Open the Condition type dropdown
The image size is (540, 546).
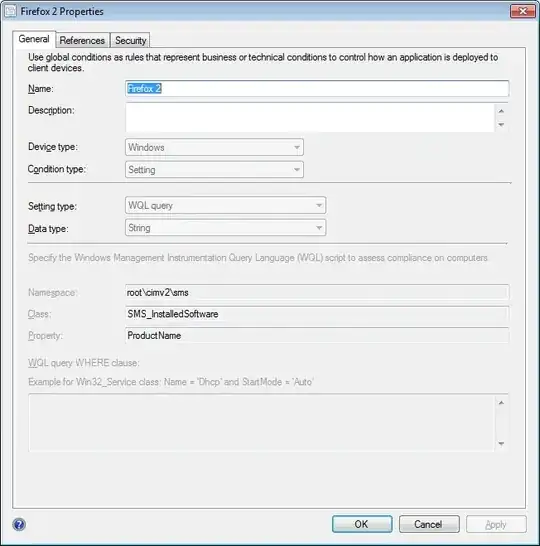click(x=214, y=170)
